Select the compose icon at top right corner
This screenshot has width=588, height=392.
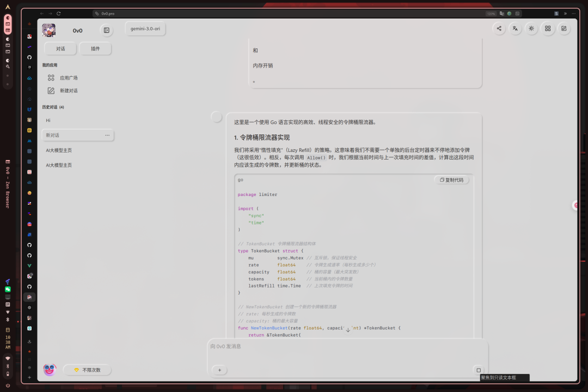(564, 28)
